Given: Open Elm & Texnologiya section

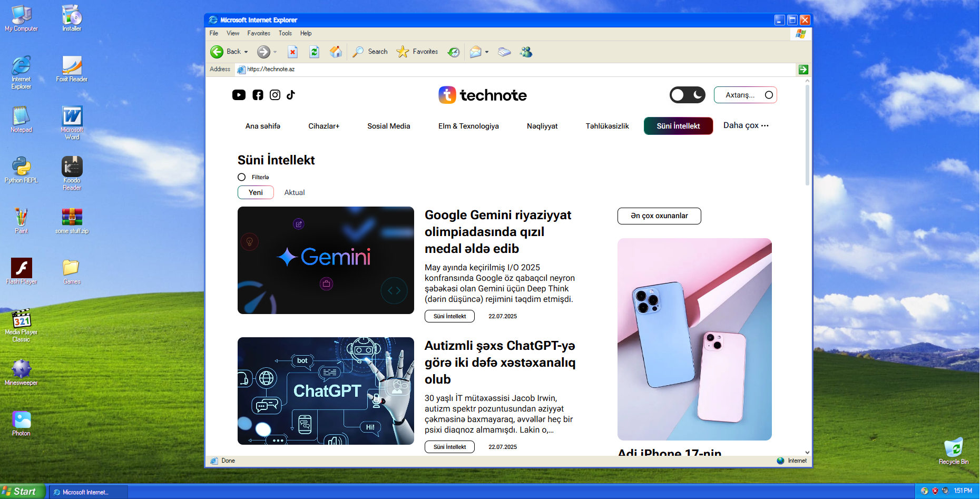Looking at the screenshot, I should point(468,126).
